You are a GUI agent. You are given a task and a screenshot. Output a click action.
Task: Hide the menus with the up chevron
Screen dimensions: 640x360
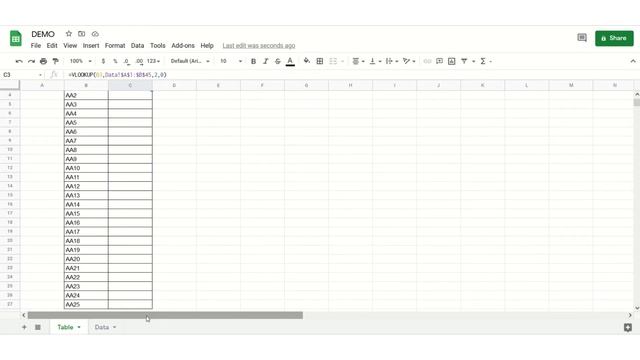[x=633, y=61]
